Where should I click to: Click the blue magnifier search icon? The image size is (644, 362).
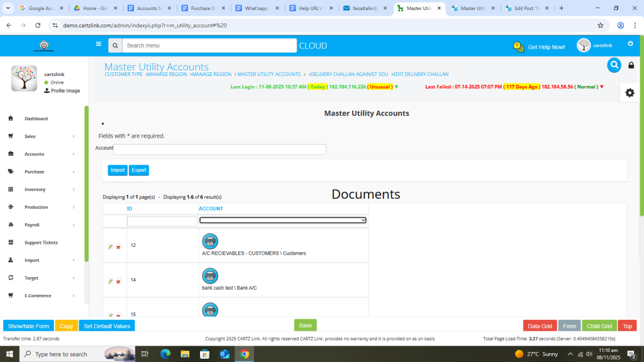pos(614,65)
